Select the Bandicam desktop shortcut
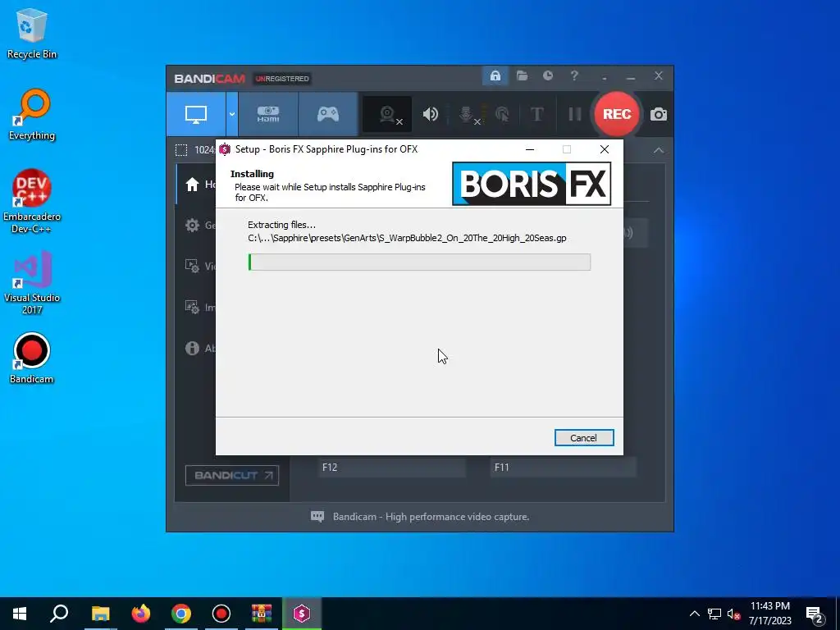Viewport: 840px width, 630px height. tap(32, 358)
